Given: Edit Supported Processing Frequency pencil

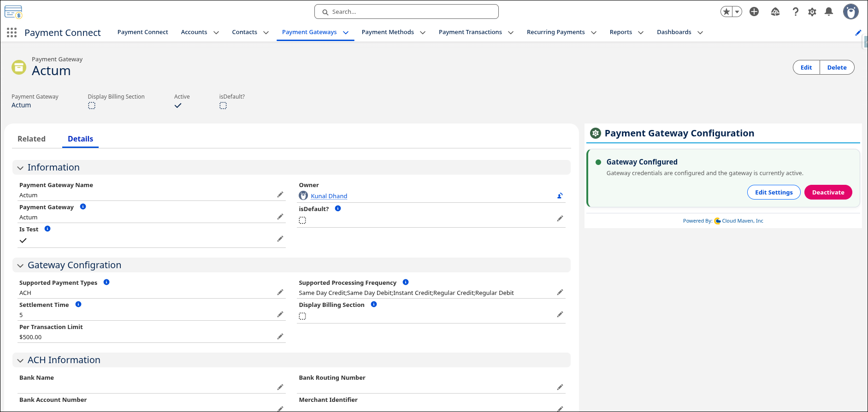Looking at the screenshot, I should [560, 292].
